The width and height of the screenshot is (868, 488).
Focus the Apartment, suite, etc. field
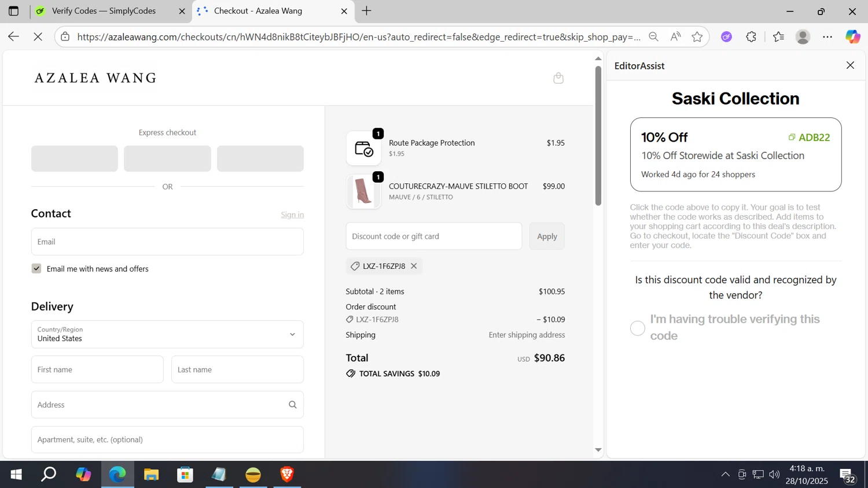point(167,439)
